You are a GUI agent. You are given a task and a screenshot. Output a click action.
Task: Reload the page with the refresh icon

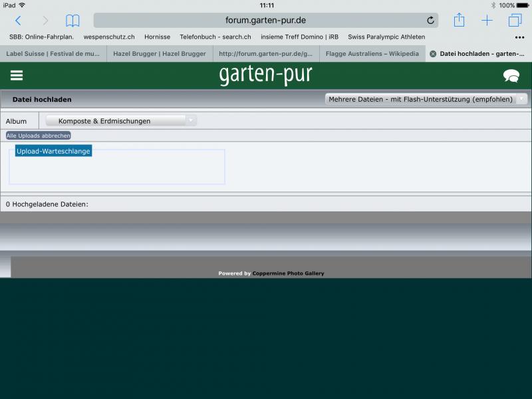point(430,21)
